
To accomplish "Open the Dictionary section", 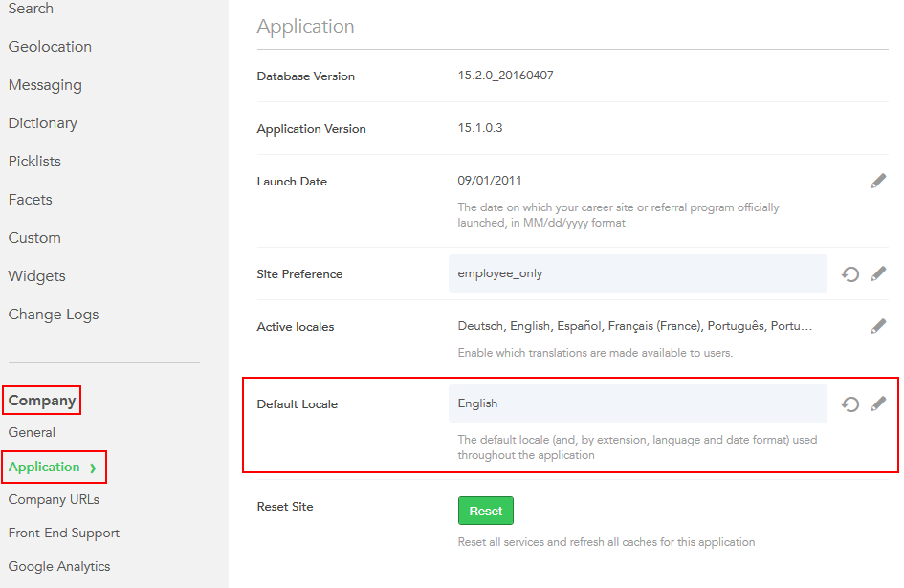I will [x=42, y=123].
